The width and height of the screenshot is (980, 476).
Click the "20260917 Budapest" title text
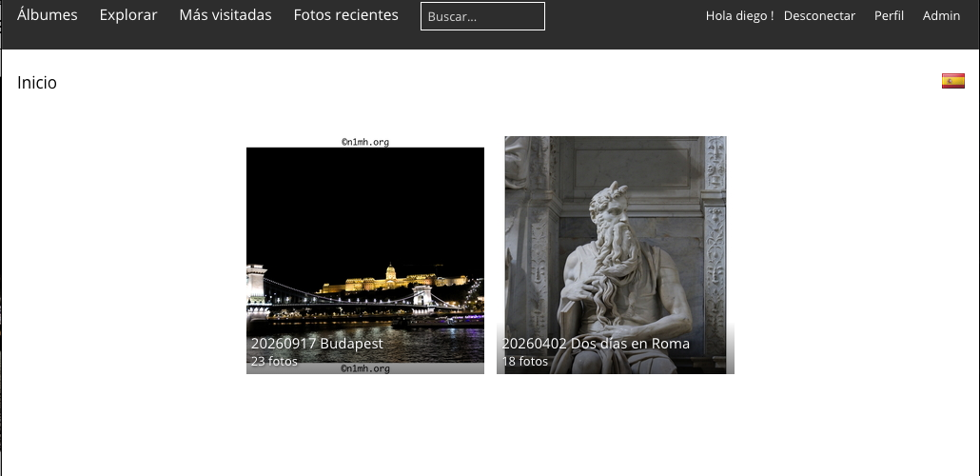pyautogui.click(x=317, y=344)
